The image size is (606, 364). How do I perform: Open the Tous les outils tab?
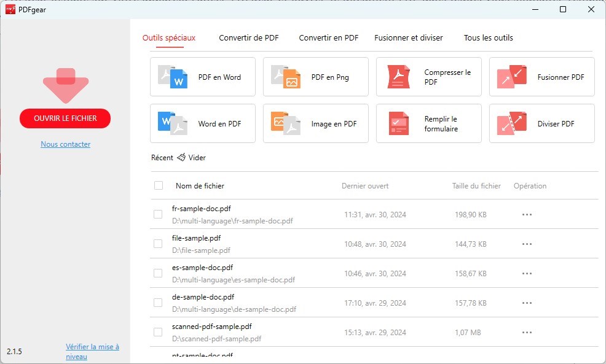click(488, 37)
